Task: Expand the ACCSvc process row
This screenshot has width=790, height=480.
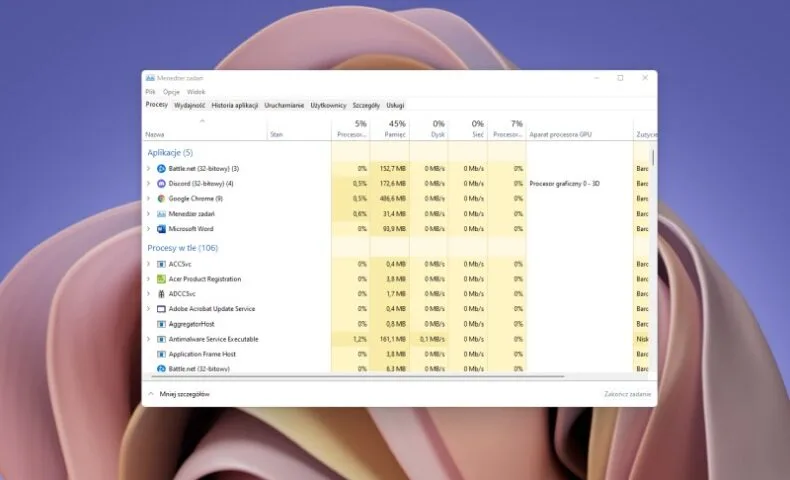Action: [x=149, y=264]
